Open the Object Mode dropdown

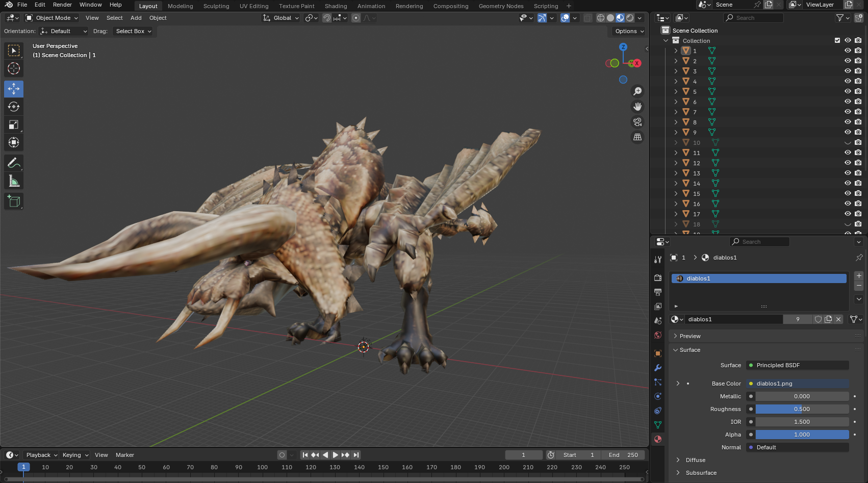52,18
